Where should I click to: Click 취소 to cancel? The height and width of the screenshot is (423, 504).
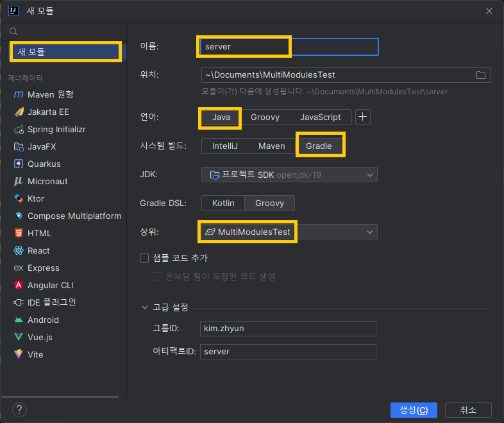[x=468, y=410]
